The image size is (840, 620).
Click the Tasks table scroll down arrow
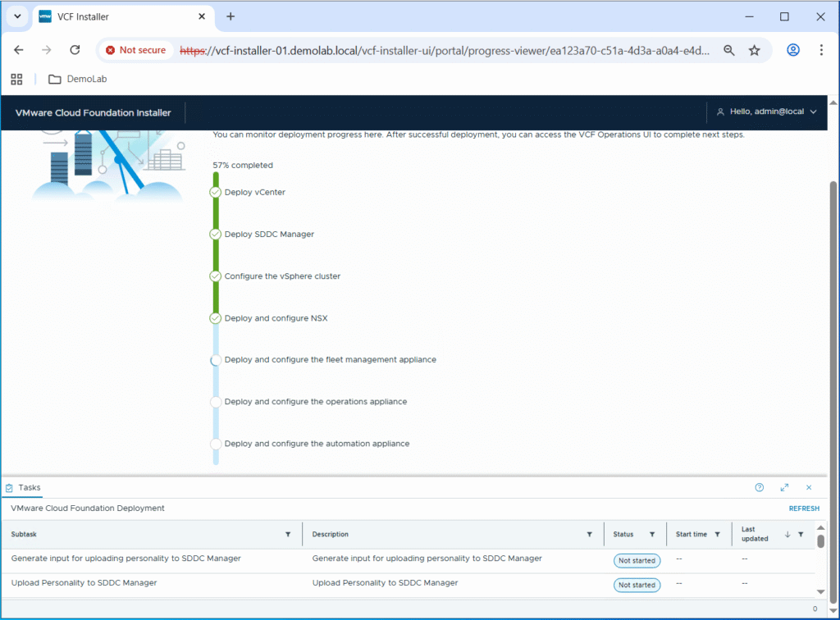820,591
